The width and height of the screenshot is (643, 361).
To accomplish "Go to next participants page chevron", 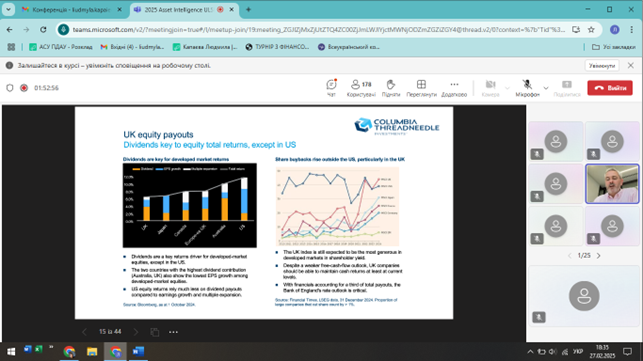I will tap(599, 256).
